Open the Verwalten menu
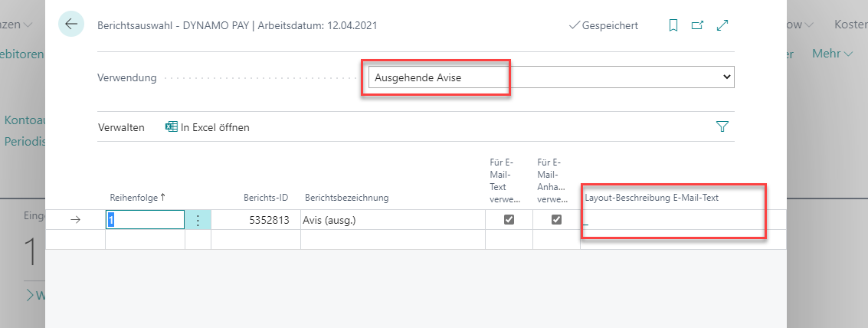The height and width of the screenshot is (328, 868). [121, 127]
